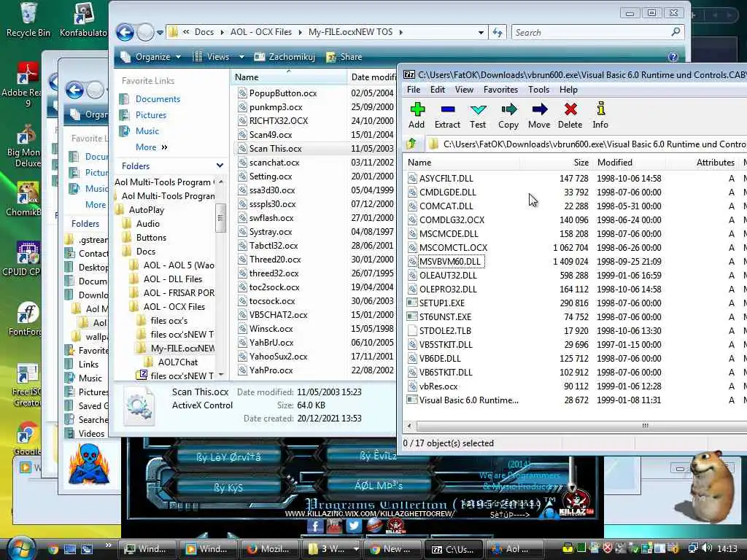This screenshot has width=747, height=560.
Task: Select ASYCFILT.DLL in 7-Zip list
Action: 446,179
